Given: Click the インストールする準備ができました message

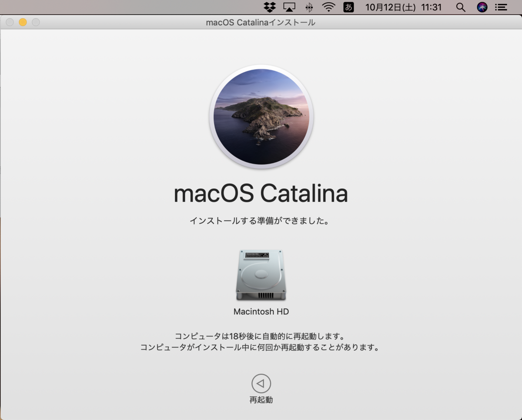Looking at the screenshot, I should (x=260, y=221).
